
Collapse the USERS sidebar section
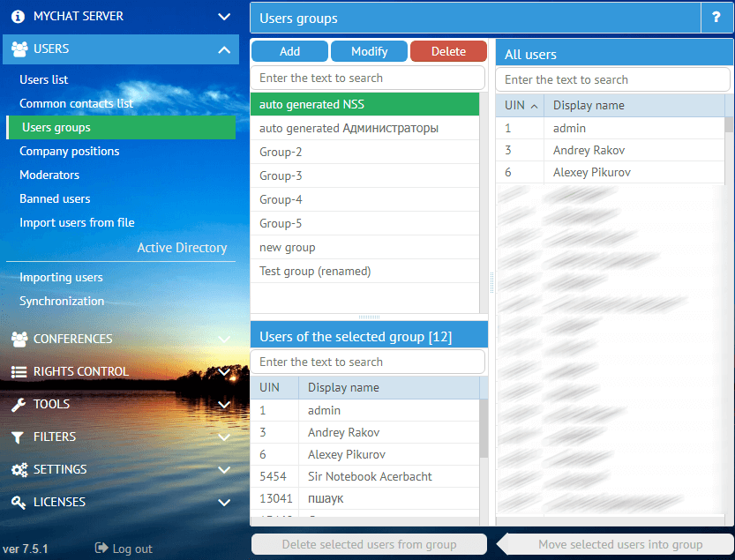point(224,49)
